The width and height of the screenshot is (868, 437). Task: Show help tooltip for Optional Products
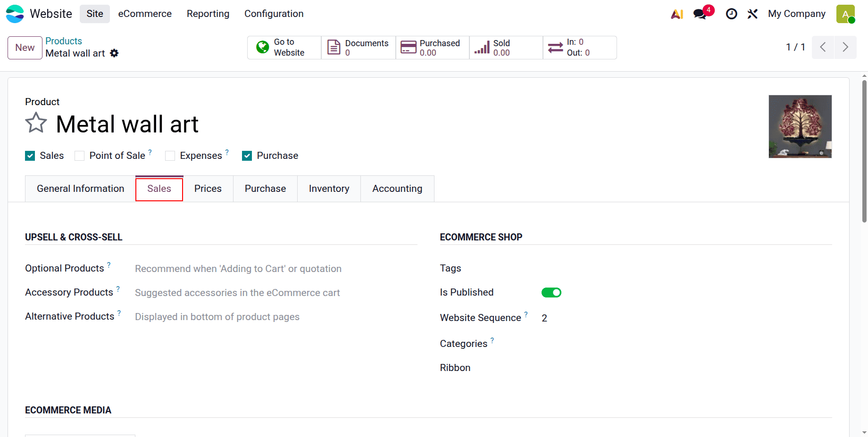point(109,265)
